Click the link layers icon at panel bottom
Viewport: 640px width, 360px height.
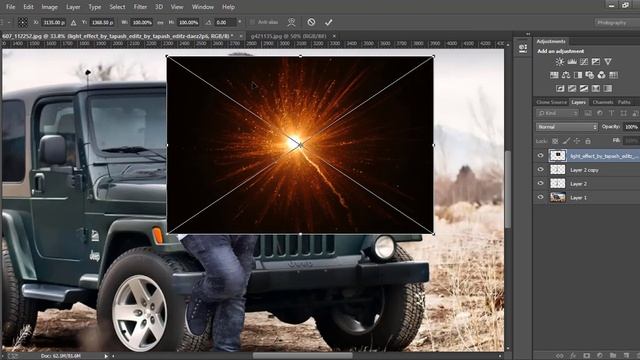(560, 356)
